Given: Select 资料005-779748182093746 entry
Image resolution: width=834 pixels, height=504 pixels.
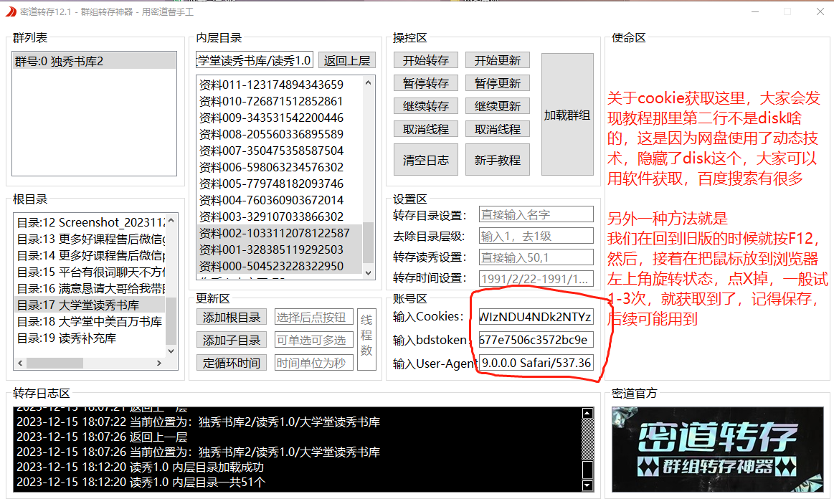Looking at the screenshot, I should pos(280,184).
